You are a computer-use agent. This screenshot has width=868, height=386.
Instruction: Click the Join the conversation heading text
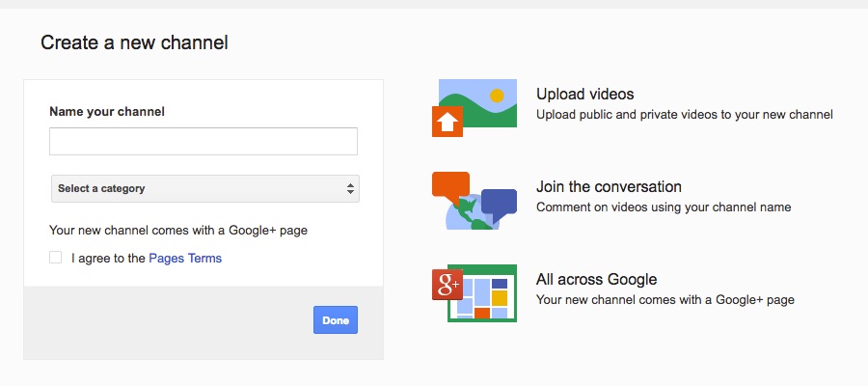(609, 186)
